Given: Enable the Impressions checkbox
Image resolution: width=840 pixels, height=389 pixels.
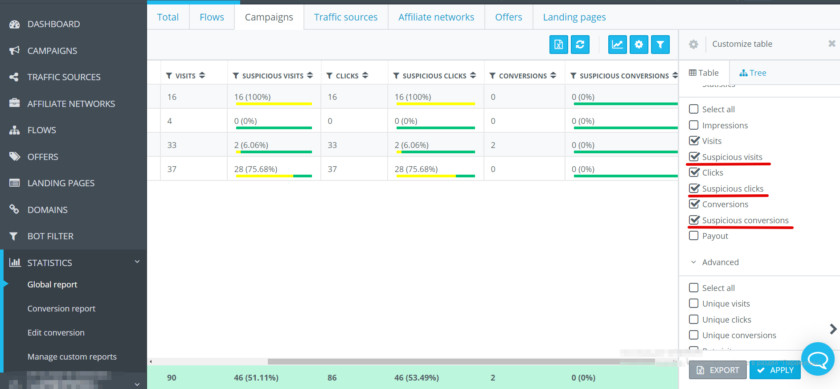Looking at the screenshot, I should coord(694,125).
